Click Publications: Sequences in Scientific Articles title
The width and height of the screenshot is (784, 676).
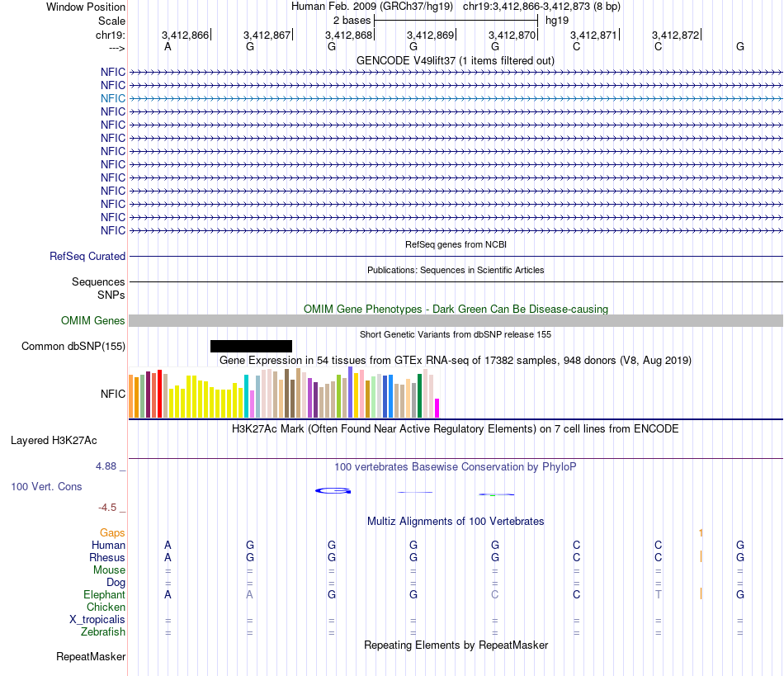[x=456, y=270]
